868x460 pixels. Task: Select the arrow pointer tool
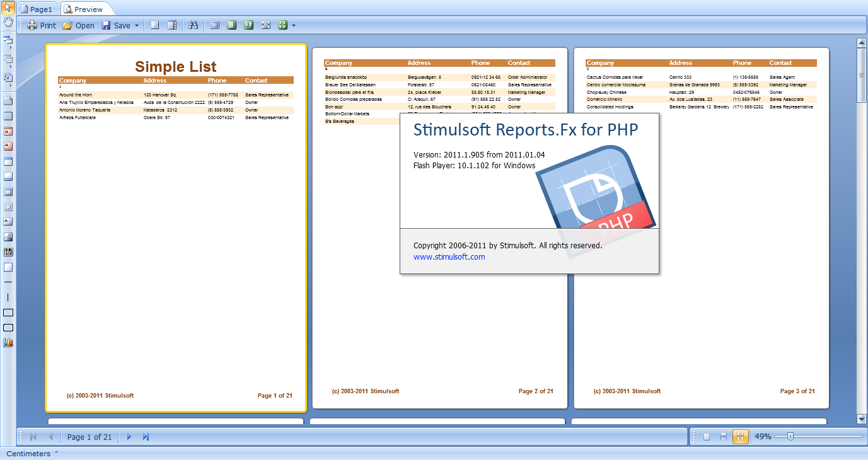[x=8, y=9]
